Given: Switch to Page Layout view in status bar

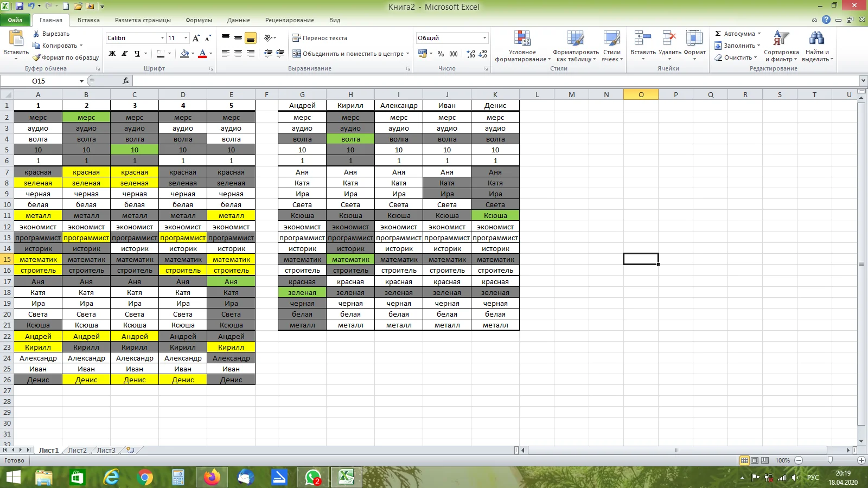Looking at the screenshot, I should click(755, 460).
